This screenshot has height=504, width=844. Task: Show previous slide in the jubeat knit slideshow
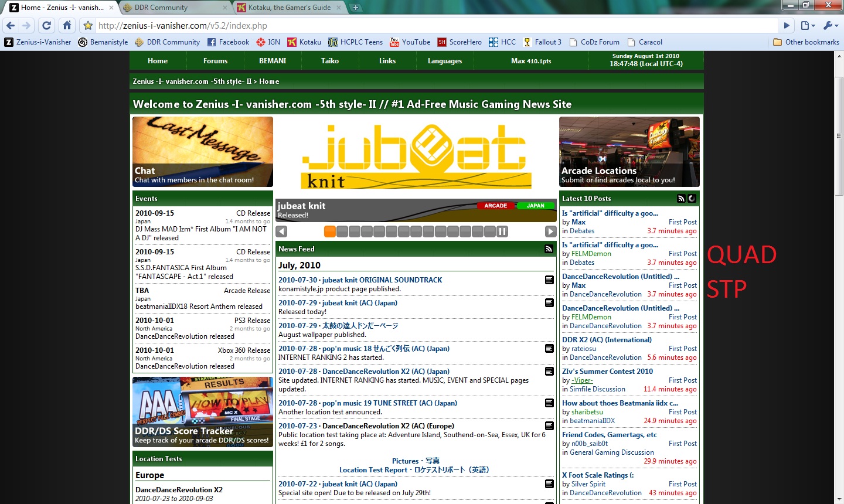click(281, 231)
